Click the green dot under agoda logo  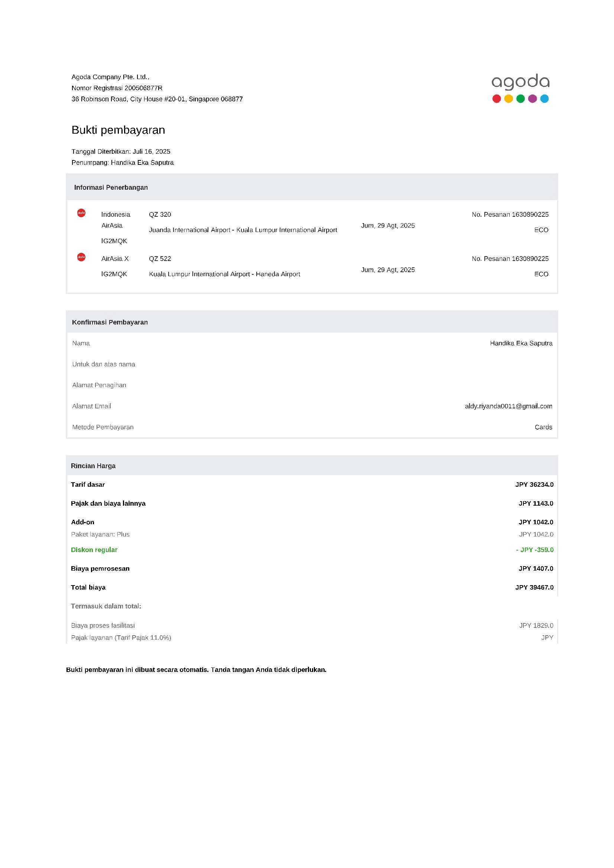(x=520, y=99)
